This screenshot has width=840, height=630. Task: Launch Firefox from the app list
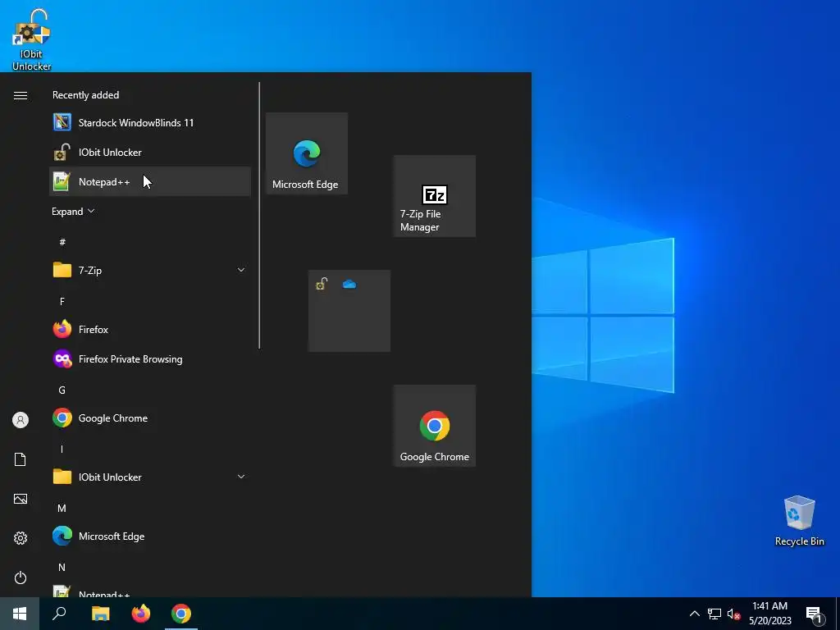(150, 330)
